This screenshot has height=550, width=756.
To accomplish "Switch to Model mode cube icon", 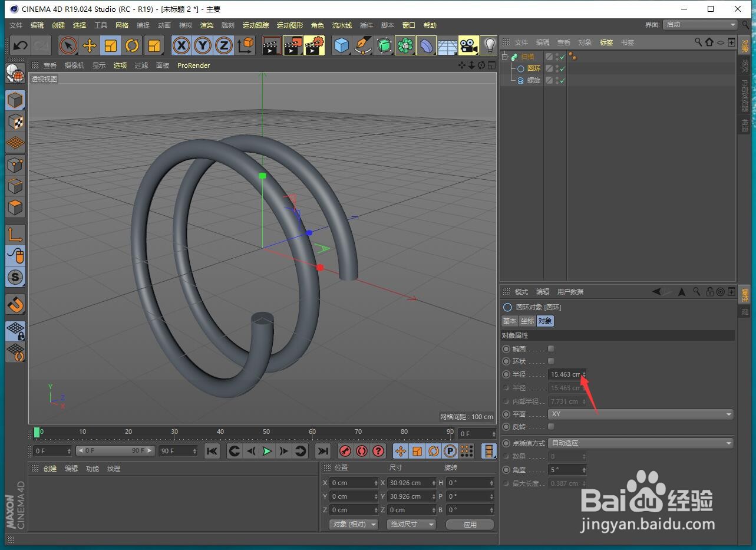I will coord(15,100).
